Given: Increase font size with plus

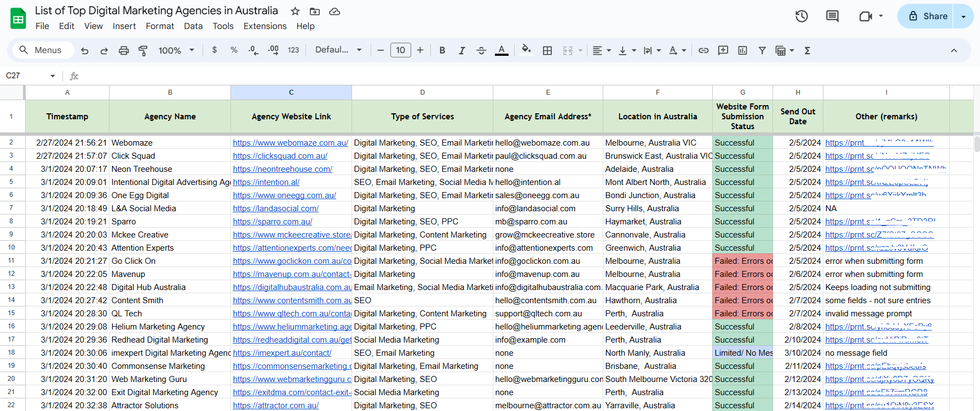Looking at the screenshot, I should [x=420, y=50].
